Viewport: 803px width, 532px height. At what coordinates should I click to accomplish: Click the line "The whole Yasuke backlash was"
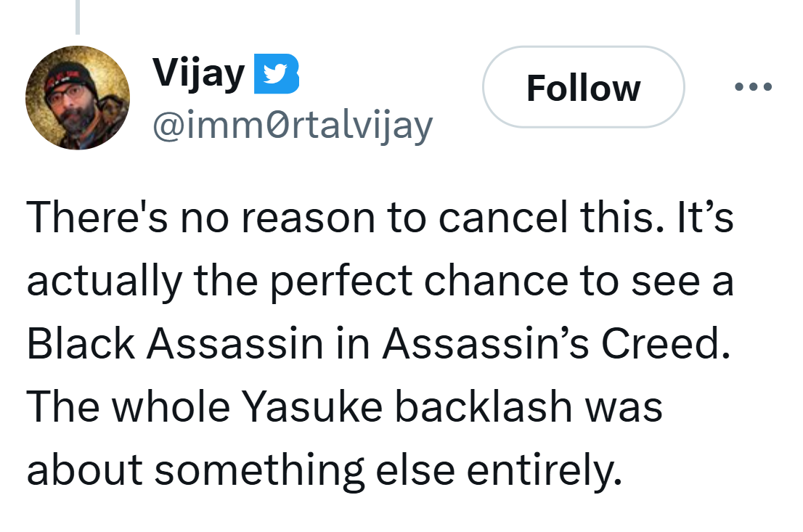345,406
